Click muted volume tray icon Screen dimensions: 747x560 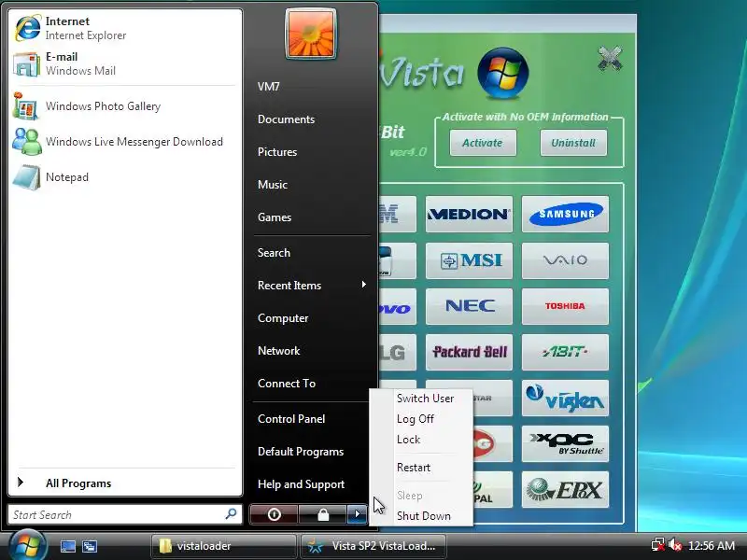pyautogui.click(x=674, y=545)
